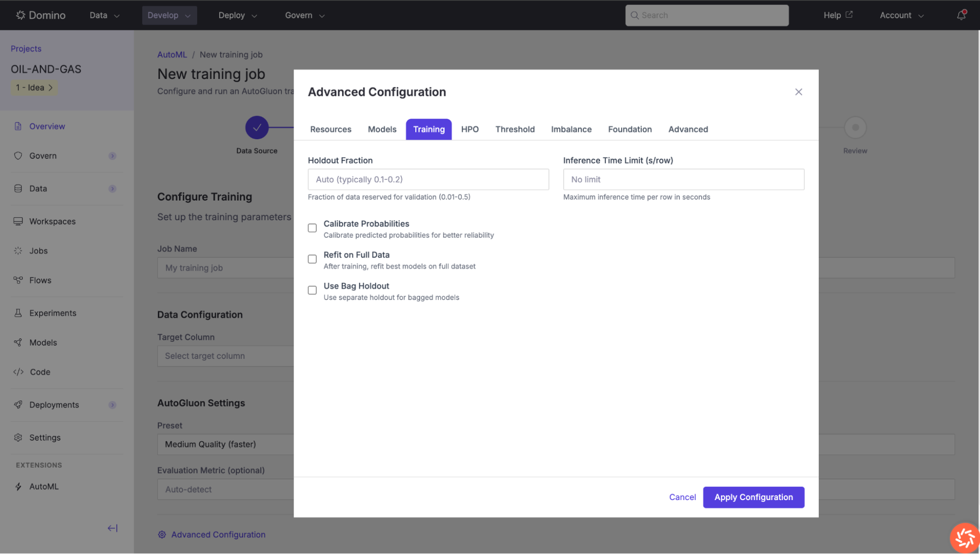Switch to the Imbalance tab
The image size is (980, 554).
571,129
